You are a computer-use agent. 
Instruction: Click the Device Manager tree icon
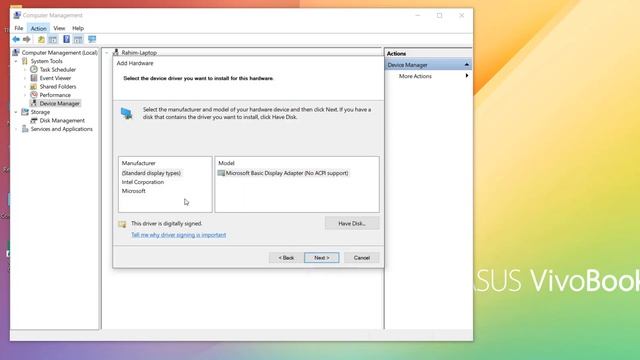(x=34, y=103)
